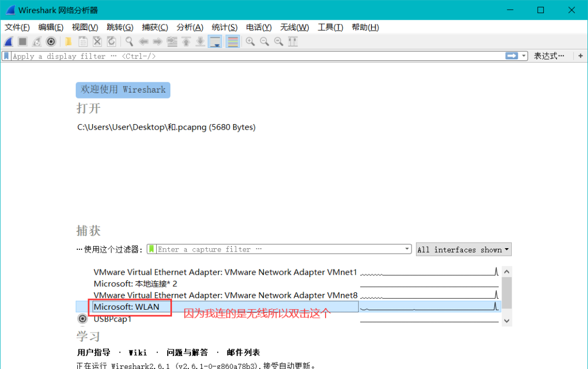Viewport: 588px width, 369px height.
Task: Open the All interfaces shown dropdown
Action: click(463, 250)
